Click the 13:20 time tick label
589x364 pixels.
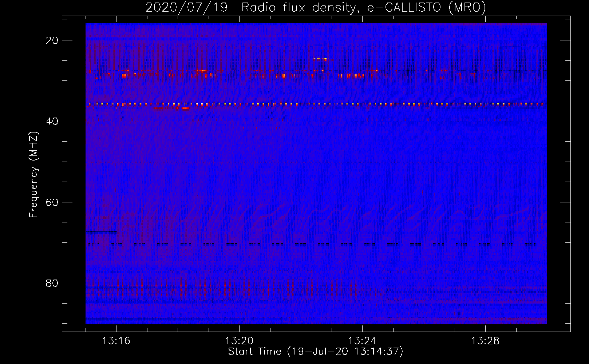(239, 341)
